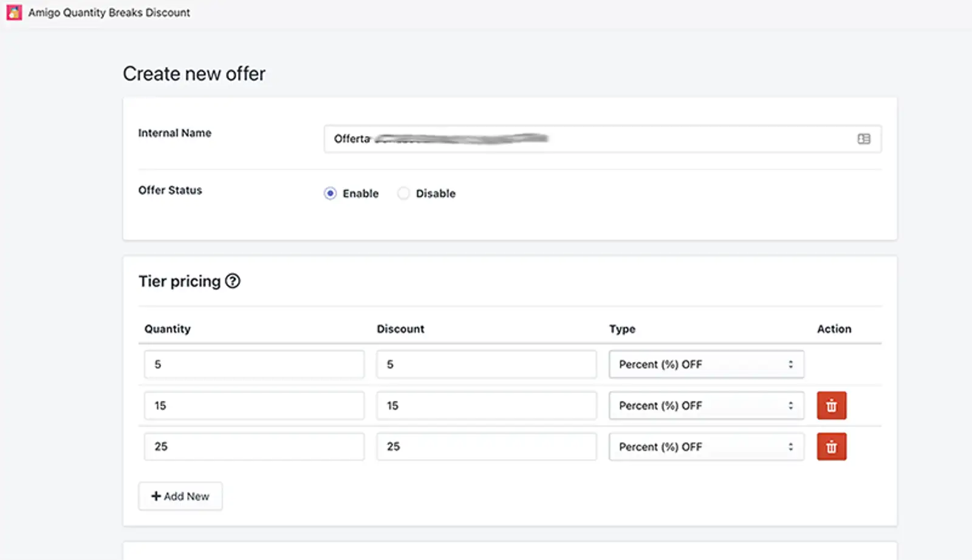The height and width of the screenshot is (560, 972).
Task: Click the Discount field containing 15
Action: (486, 406)
